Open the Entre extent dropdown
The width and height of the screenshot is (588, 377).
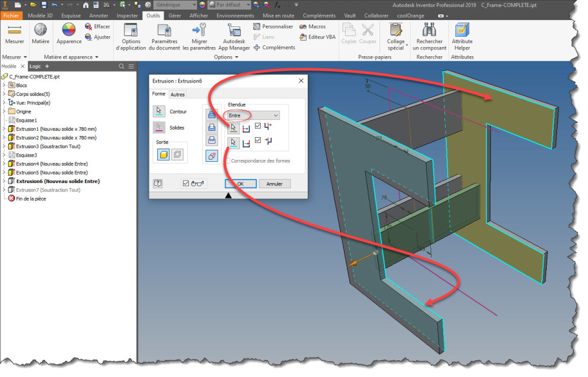click(x=276, y=115)
